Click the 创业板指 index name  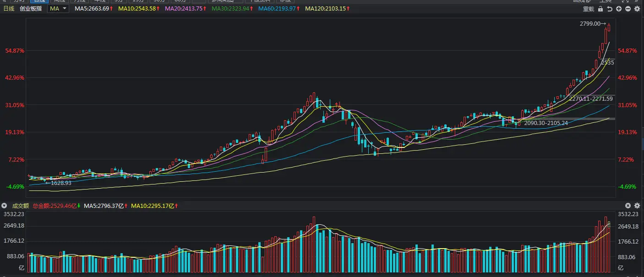click(x=31, y=9)
